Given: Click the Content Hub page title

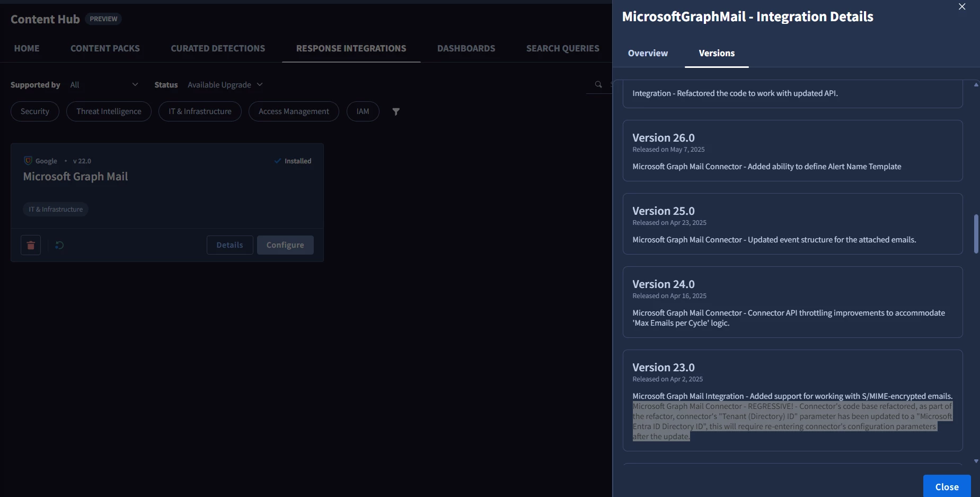Looking at the screenshot, I should click(x=45, y=19).
